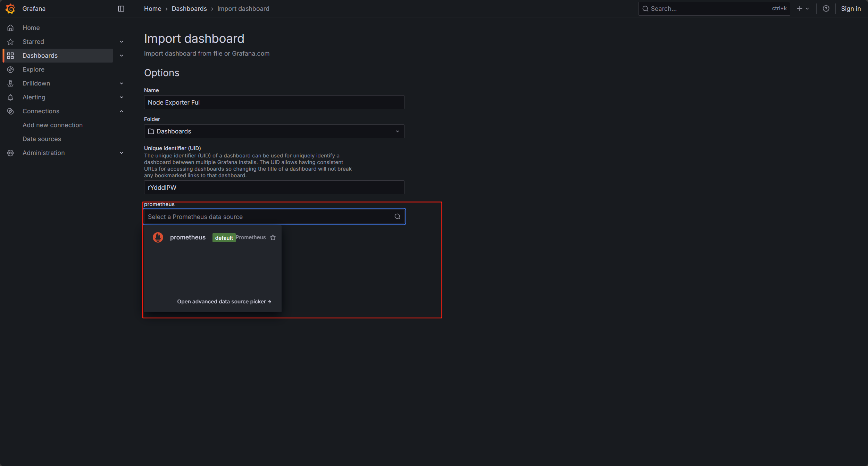Expand the Drilldown section chevron
Screen dimensions: 868x466
(x=122, y=83)
